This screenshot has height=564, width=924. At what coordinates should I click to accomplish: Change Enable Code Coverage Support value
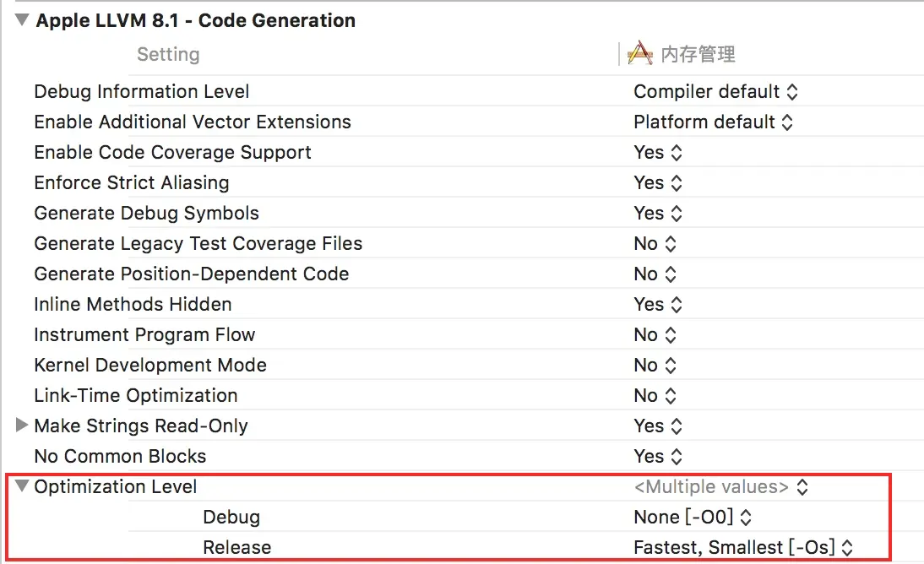(x=658, y=153)
